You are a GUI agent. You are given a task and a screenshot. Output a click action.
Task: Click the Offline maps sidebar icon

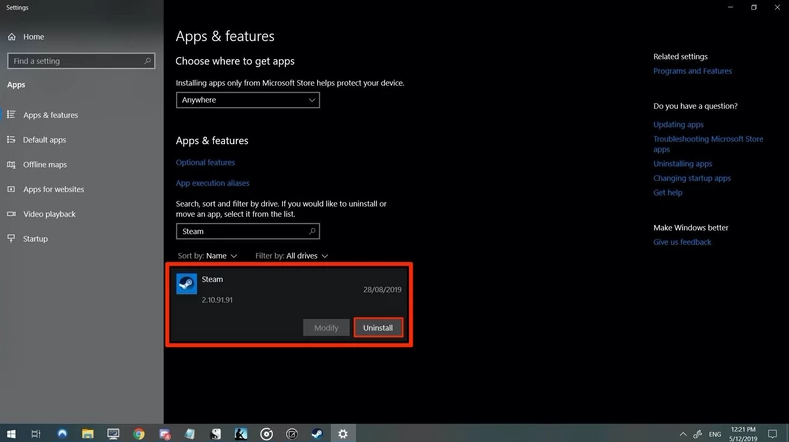tap(11, 164)
